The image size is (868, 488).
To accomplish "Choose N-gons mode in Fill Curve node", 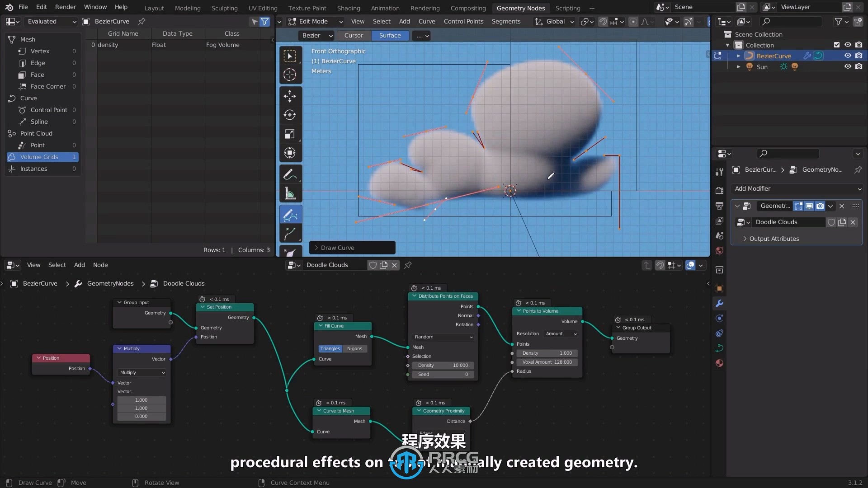I will point(354,349).
